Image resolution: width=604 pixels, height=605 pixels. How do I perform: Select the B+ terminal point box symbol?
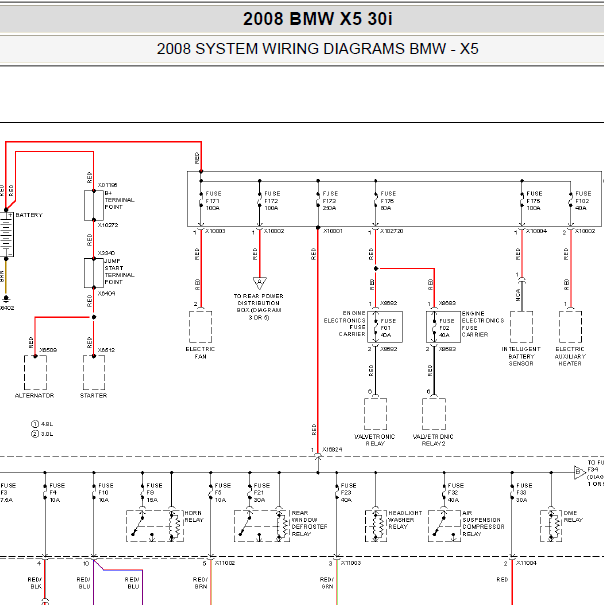coord(94,205)
